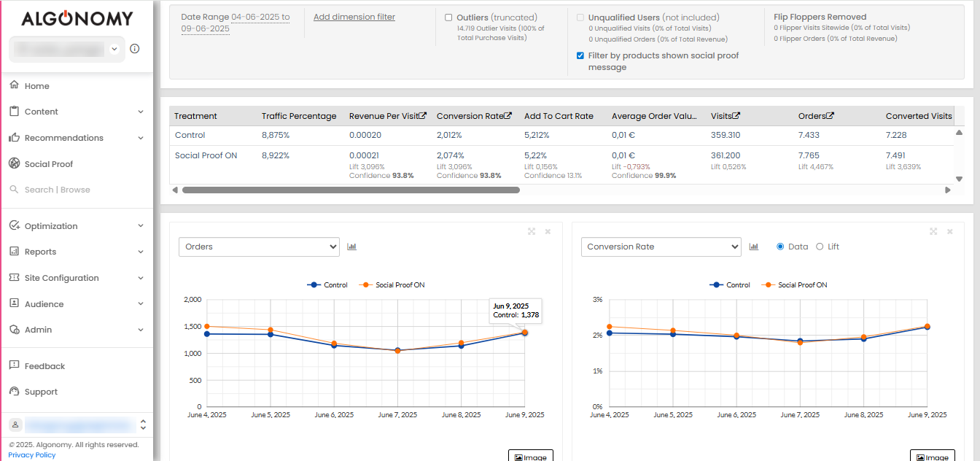The image size is (980, 461).
Task: Open external link icon next to Orders column
Action: (x=831, y=116)
